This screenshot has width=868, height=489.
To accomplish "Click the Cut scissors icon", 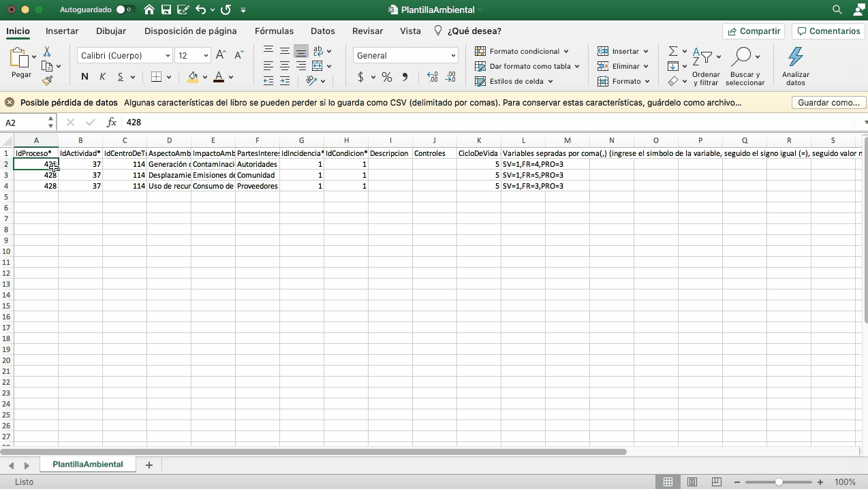I will [47, 52].
